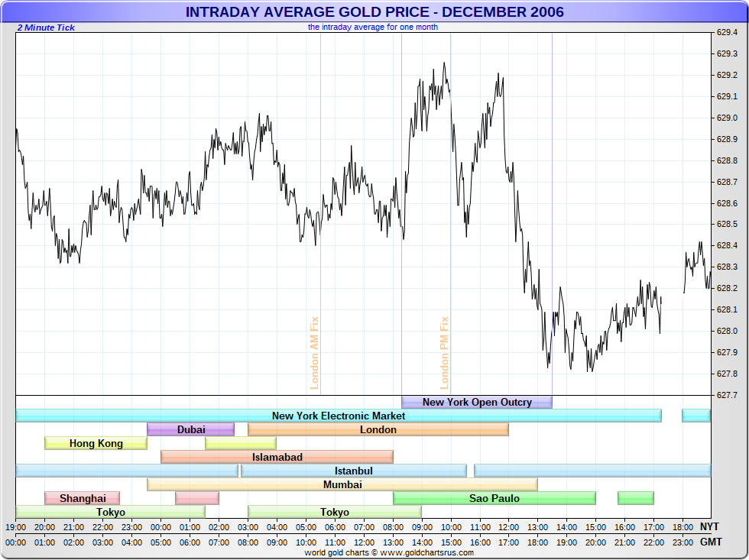Click the London AM Fix marker label
The image size is (749, 560).
[x=314, y=353]
